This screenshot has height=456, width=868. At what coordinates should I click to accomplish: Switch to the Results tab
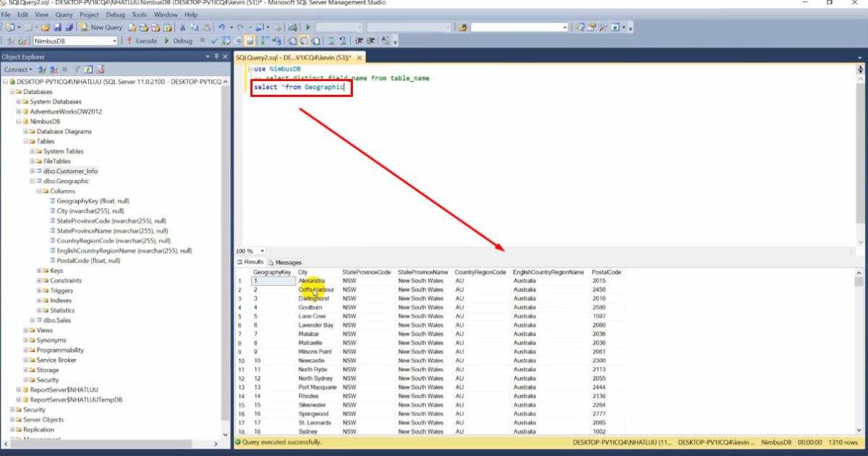click(x=251, y=262)
